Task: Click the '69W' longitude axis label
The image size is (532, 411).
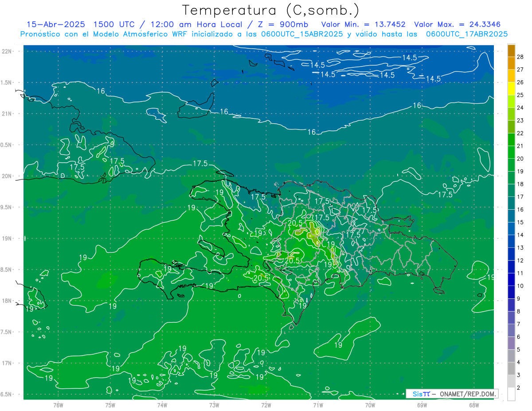Action: (x=422, y=405)
